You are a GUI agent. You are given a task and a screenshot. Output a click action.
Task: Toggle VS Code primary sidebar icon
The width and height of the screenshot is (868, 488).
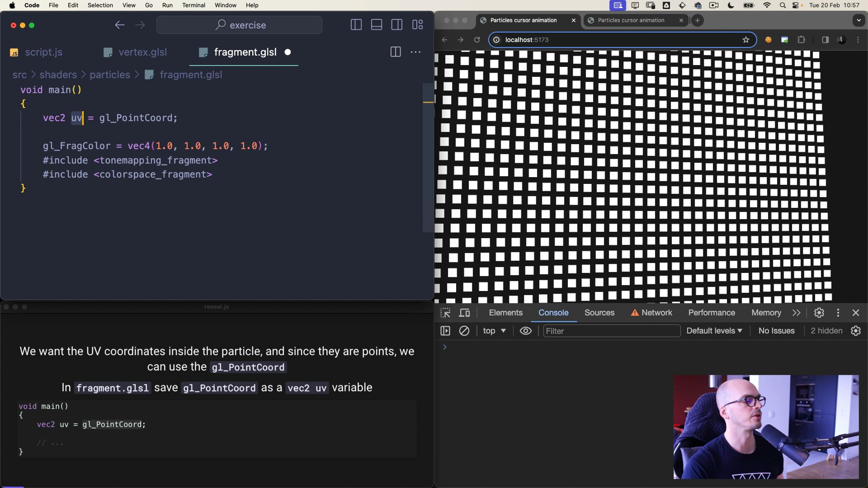(x=356, y=25)
